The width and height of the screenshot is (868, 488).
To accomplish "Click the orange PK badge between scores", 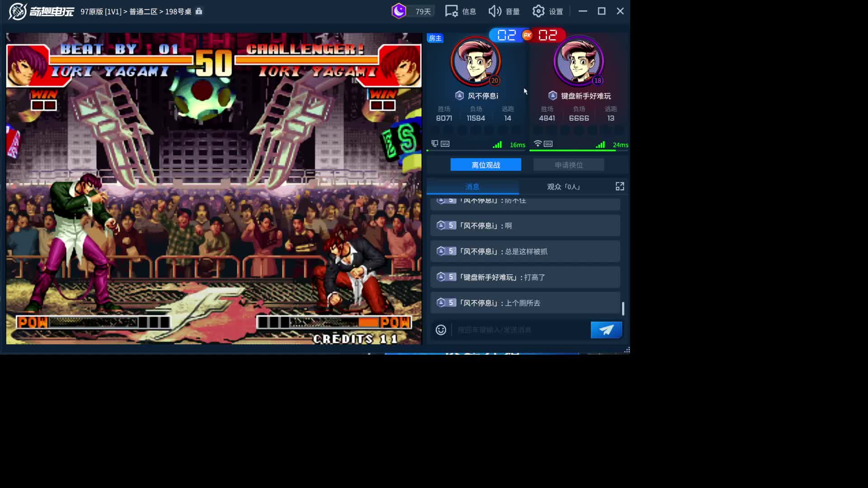I will pyautogui.click(x=527, y=35).
